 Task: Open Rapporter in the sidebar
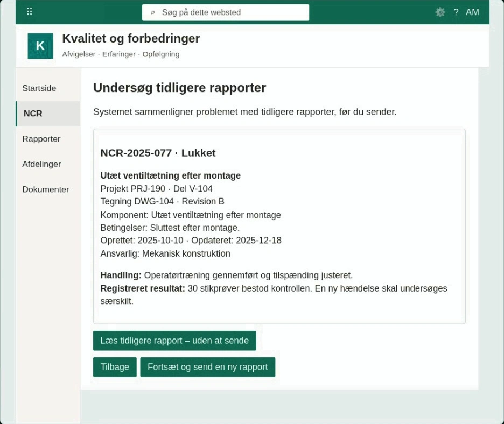point(48,139)
